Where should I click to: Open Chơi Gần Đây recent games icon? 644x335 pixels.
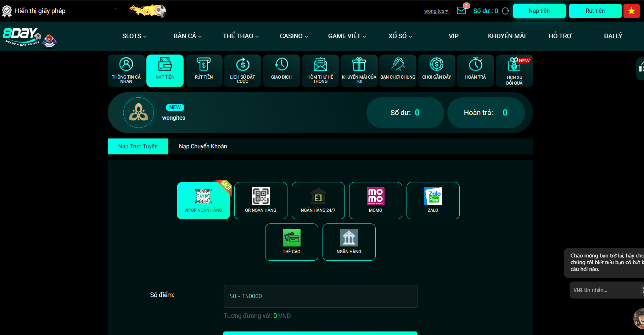coord(437,70)
